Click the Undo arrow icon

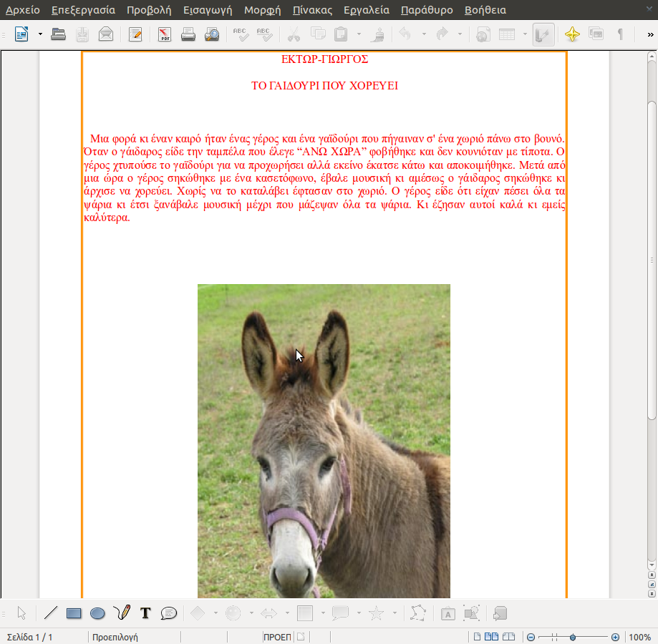coord(405,34)
